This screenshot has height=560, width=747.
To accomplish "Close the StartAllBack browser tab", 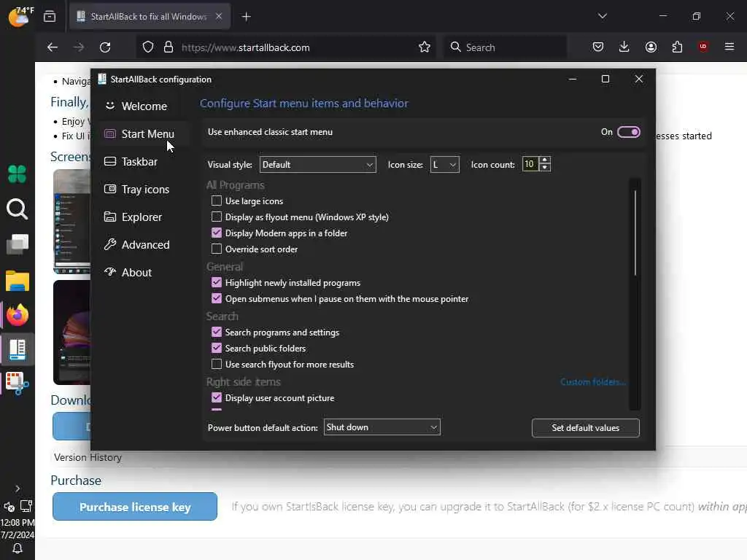I will (x=219, y=16).
